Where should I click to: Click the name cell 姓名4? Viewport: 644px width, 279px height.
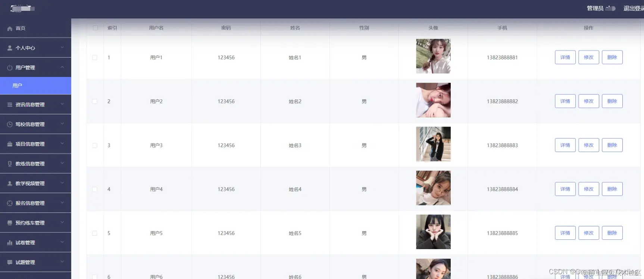295,189
